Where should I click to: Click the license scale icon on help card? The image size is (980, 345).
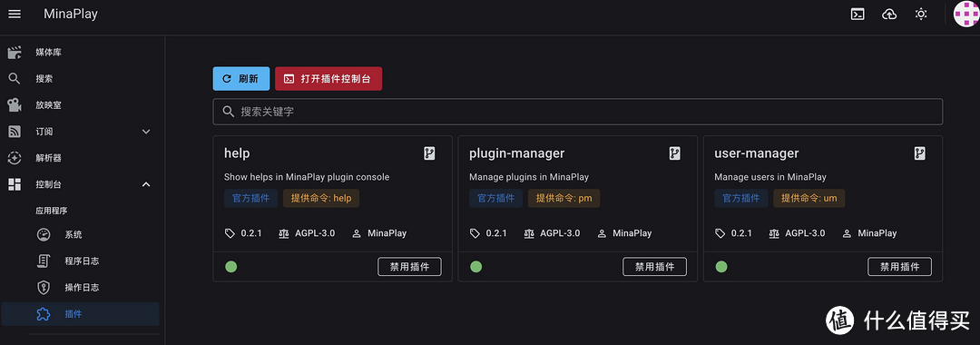(x=284, y=233)
